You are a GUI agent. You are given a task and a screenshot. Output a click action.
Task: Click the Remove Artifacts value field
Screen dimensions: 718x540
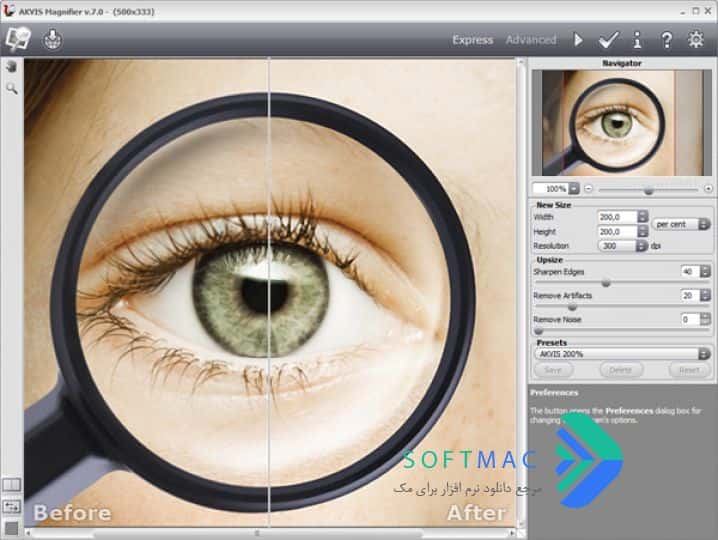click(x=690, y=296)
